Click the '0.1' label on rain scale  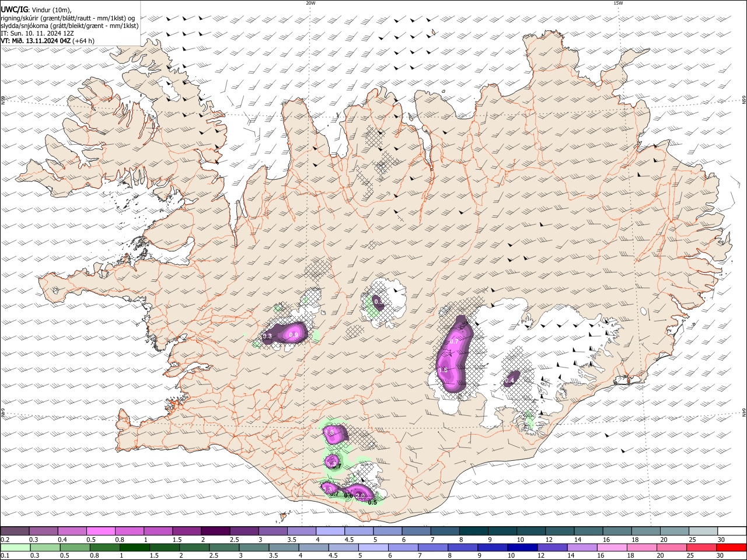click(5, 556)
